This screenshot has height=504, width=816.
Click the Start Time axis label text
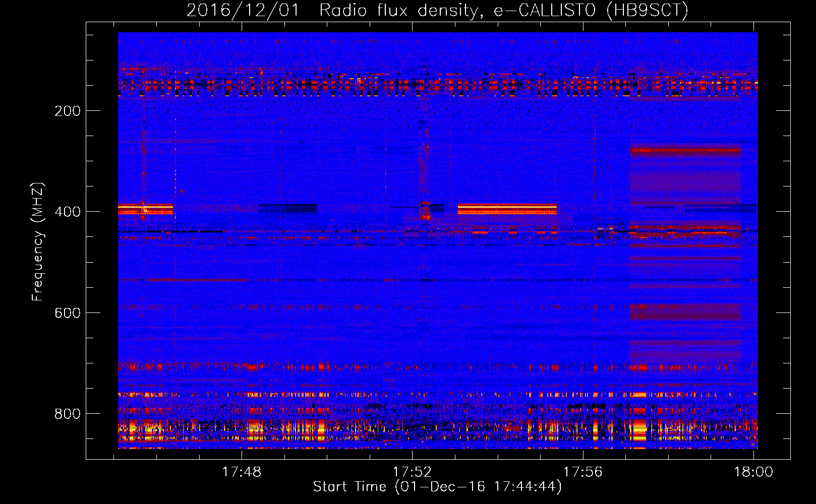(437, 486)
